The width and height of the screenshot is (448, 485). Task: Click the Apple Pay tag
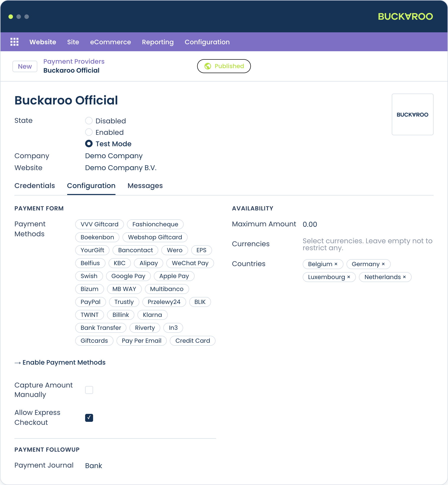pyautogui.click(x=174, y=276)
